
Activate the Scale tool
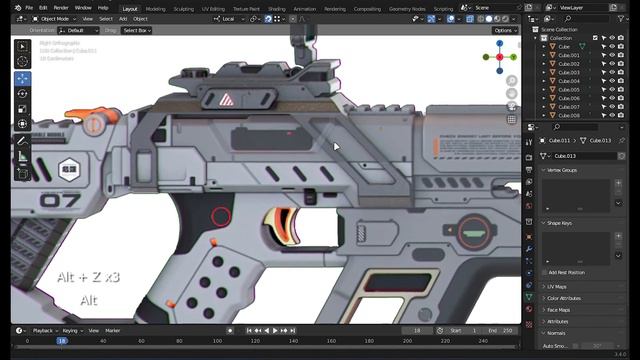22,109
